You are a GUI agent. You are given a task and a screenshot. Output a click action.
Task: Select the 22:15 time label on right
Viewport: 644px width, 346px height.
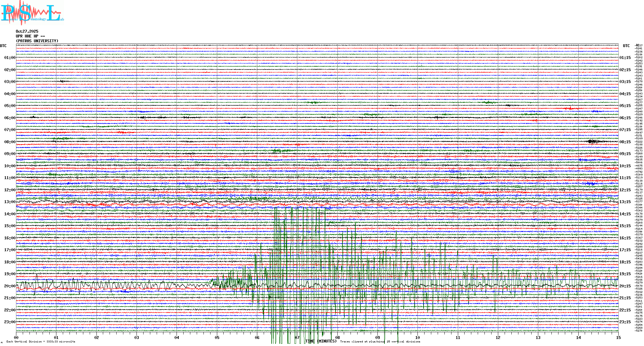[625, 310]
